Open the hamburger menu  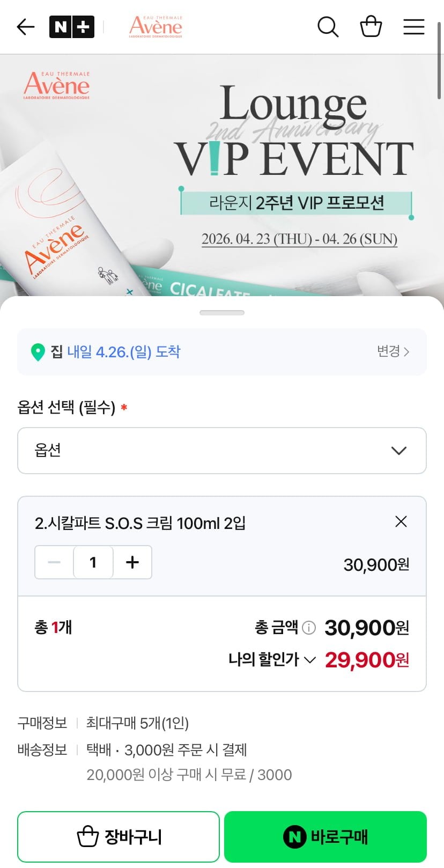(413, 27)
